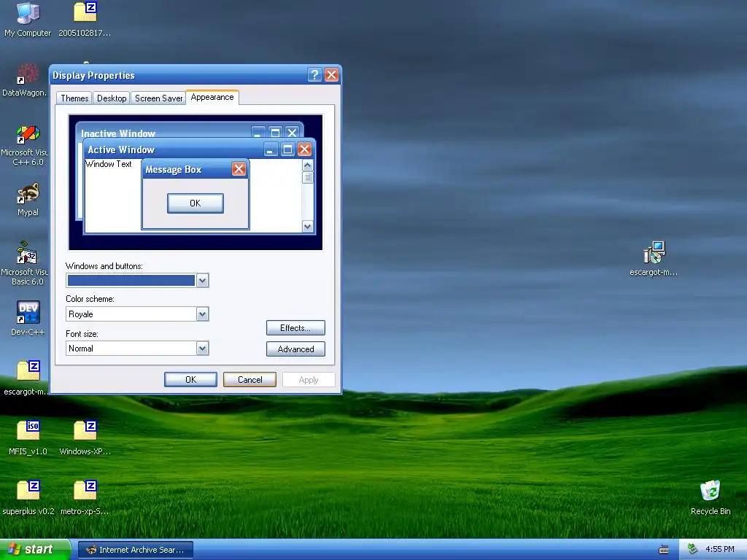Open the Recycle Bin icon
This screenshot has width=747, height=560.
coord(711,497)
